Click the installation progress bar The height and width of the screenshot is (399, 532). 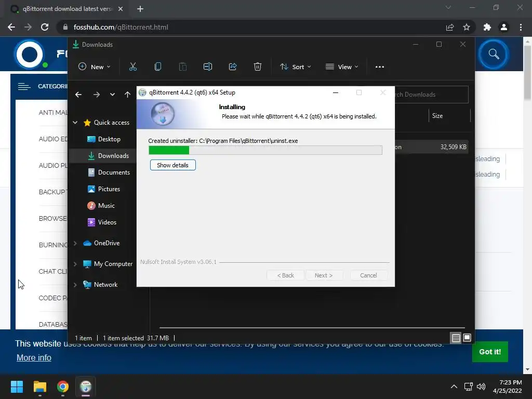265,150
